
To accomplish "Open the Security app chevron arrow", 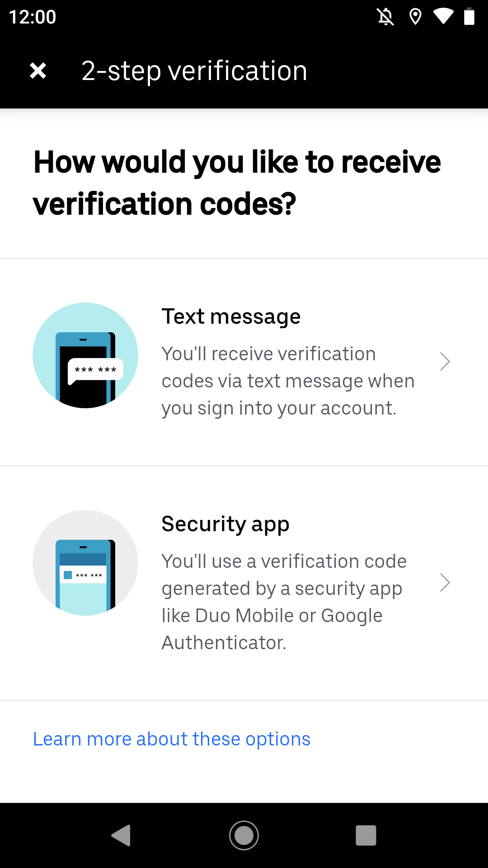I will click(x=445, y=583).
